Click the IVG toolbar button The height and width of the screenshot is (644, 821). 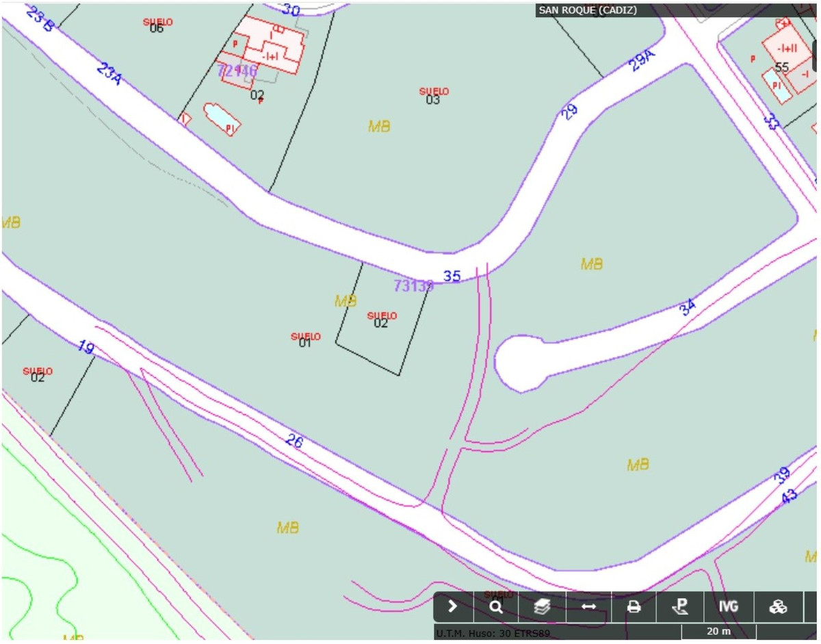click(x=729, y=606)
